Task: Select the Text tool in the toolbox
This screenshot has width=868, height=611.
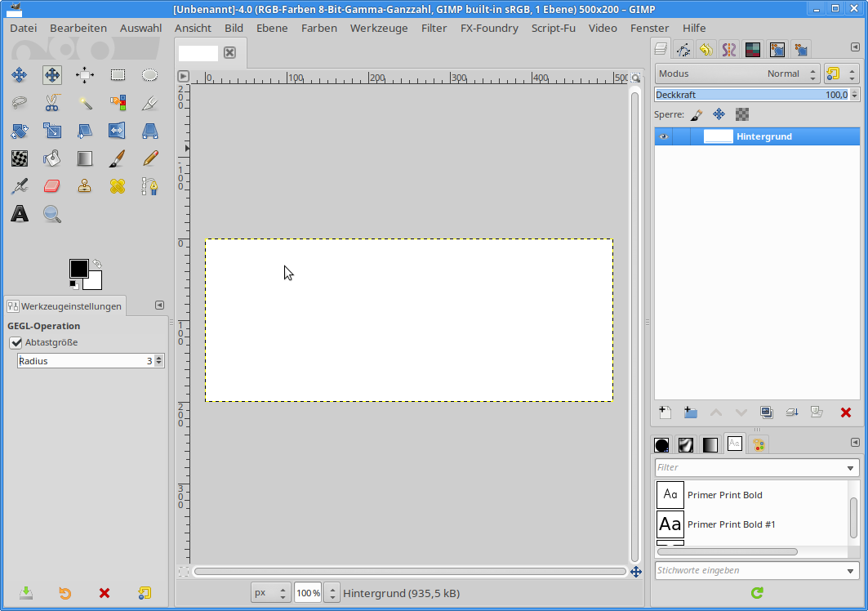Action: tap(20, 214)
